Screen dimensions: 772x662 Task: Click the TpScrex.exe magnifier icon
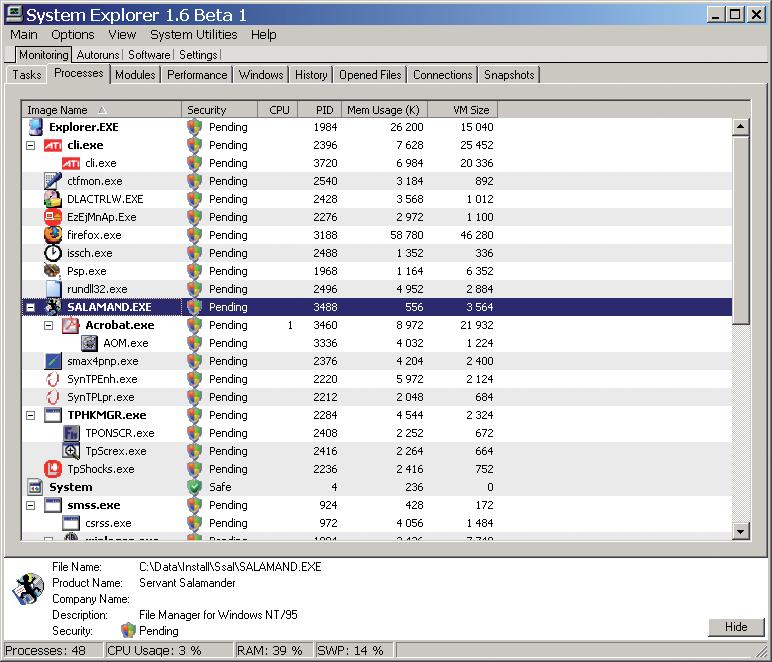pyautogui.click(x=71, y=451)
